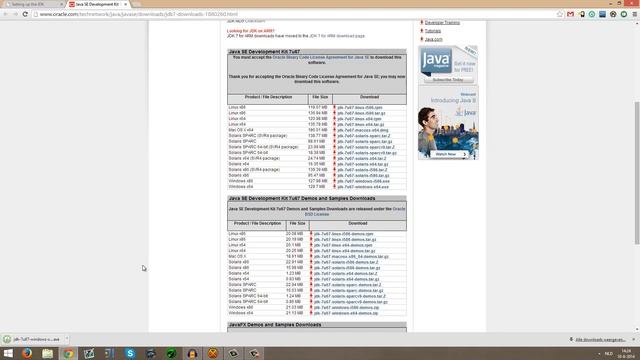Close the downloads bar
Image resolution: width=640 pixels, height=360 pixels.
click(634, 340)
